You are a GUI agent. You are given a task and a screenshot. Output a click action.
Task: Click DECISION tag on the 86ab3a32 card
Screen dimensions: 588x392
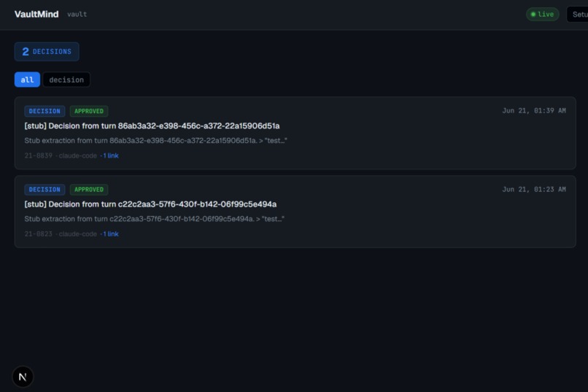coord(45,111)
